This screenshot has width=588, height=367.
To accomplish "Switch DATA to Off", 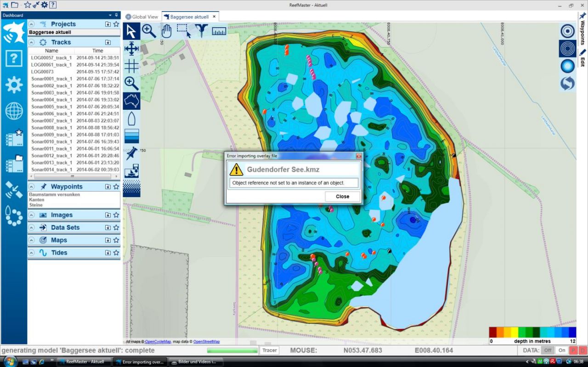I will [547, 350].
